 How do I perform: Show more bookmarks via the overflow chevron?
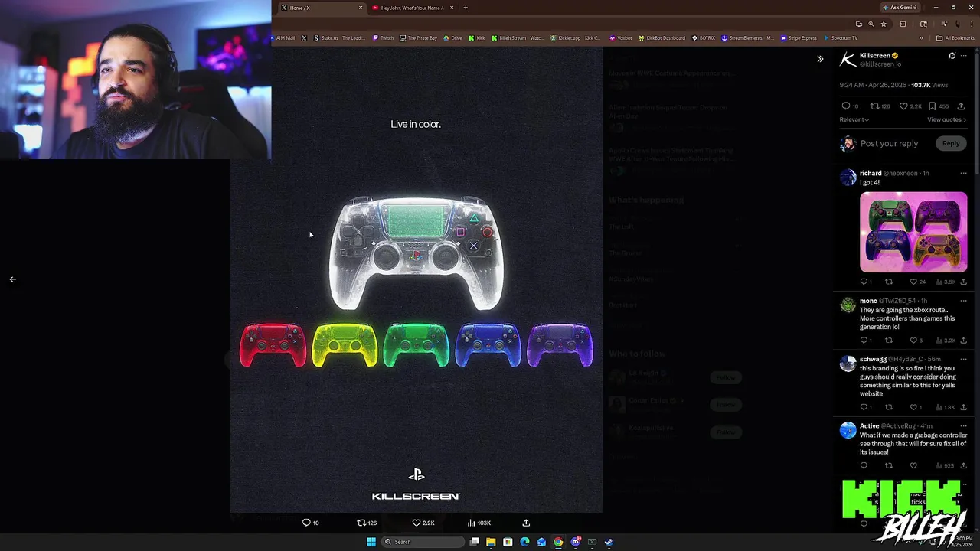(921, 38)
